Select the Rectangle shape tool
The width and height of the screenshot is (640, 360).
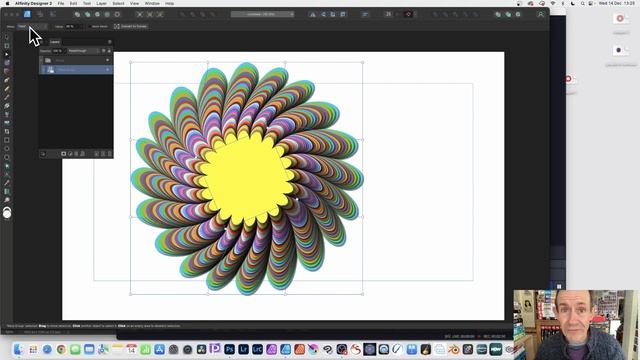[7, 140]
